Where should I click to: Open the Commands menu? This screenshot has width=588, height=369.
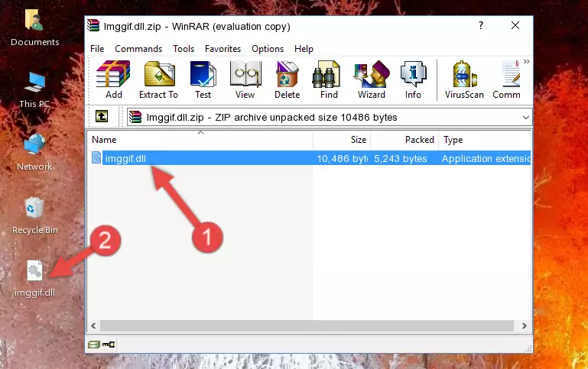coord(138,49)
